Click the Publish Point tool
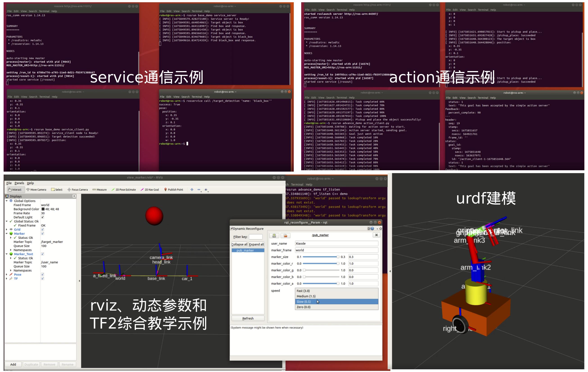This screenshot has height=372, width=588. [173, 190]
